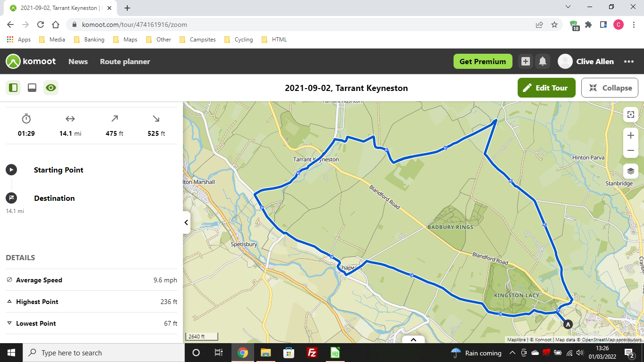Open FileZilla from taskbar
Screen dimensions: 644x362
312,353
